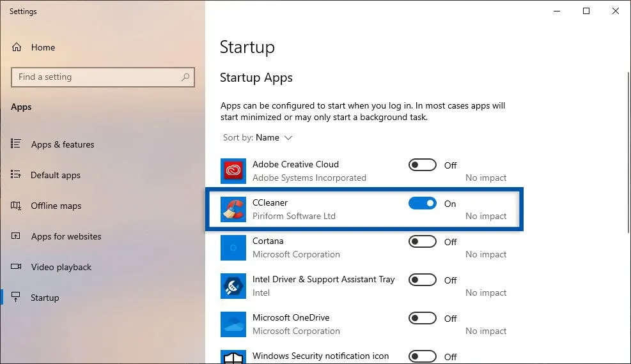
Task: Maximize the Settings window
Action: (x=586, y=11)
